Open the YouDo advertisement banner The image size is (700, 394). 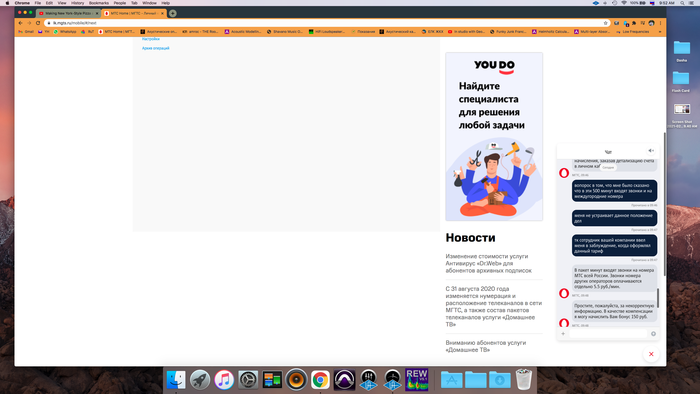(x=494, y=137)
